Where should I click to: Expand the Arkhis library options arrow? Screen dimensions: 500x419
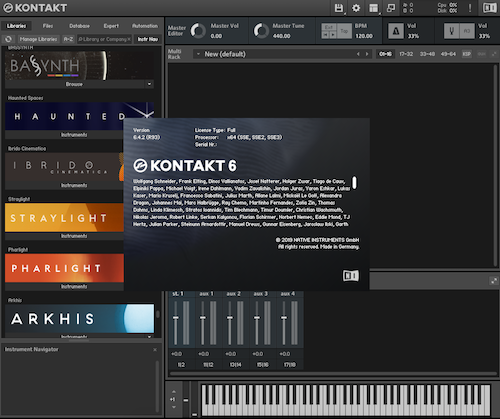coord(149,337)
